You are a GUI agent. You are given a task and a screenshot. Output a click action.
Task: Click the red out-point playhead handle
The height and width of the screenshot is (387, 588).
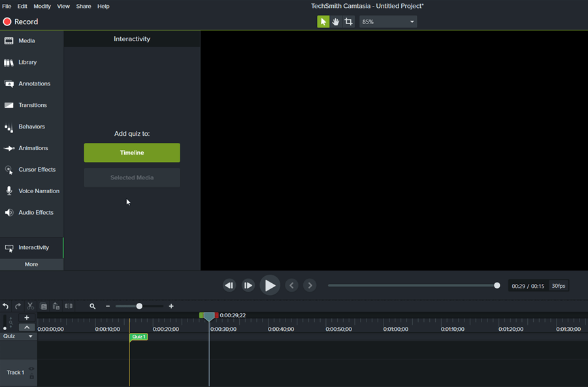point(216,315)
